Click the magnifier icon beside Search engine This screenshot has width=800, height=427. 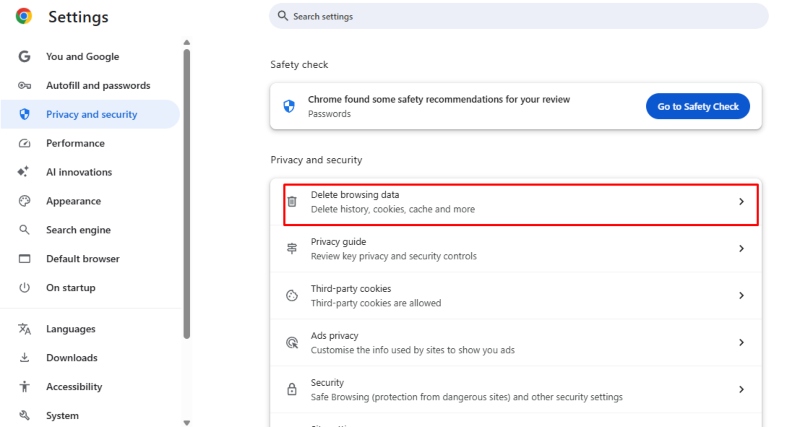coord(24,230)
